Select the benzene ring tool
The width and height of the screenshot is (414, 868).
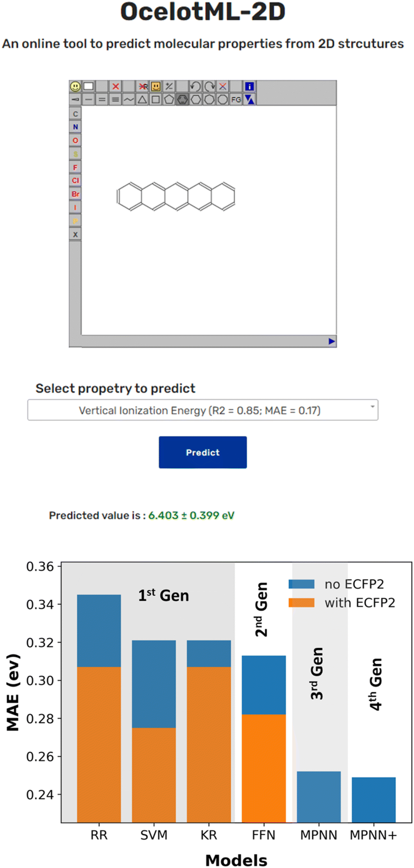(182, 100)
